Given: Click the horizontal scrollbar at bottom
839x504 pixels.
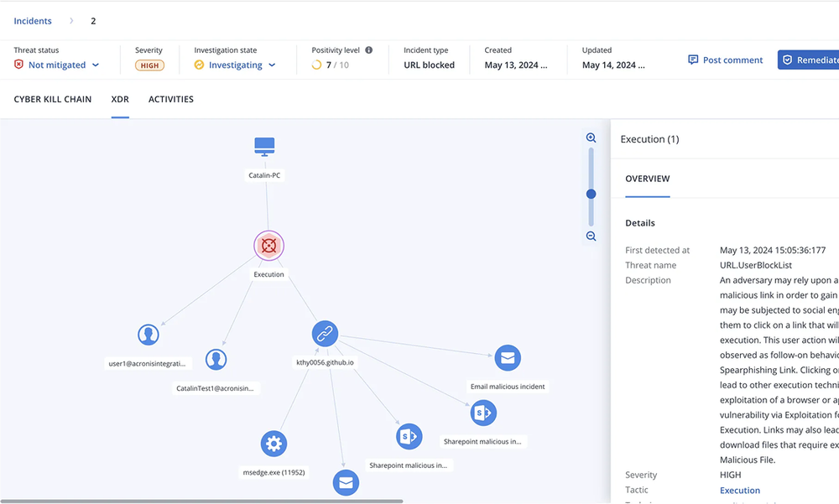Looking at the screenshot, I should click(x=201, y=501).
